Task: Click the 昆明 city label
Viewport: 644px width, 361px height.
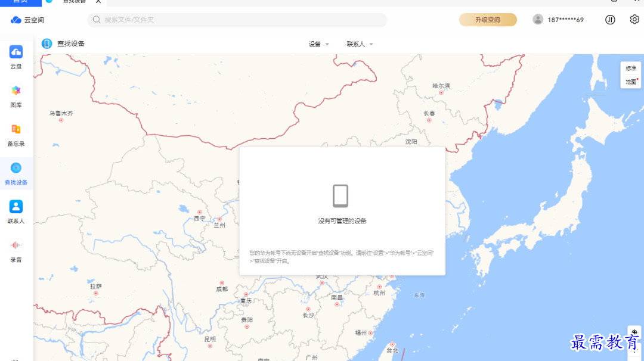Action: [210, 340]
